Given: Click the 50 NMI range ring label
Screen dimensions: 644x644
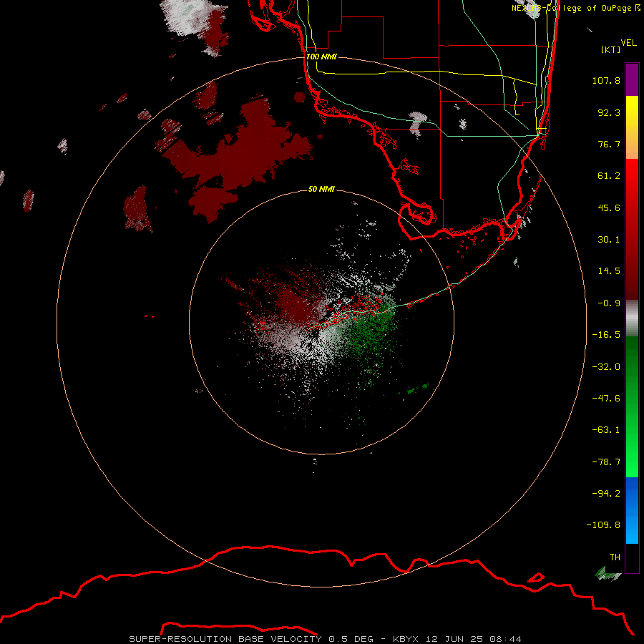Looking at the screenshot, I should point(321,189).
